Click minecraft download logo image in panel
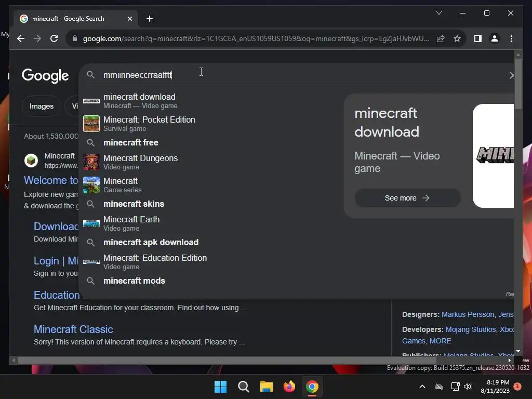Viewport: 532px width, 399px height. click(x=494, y=155)
